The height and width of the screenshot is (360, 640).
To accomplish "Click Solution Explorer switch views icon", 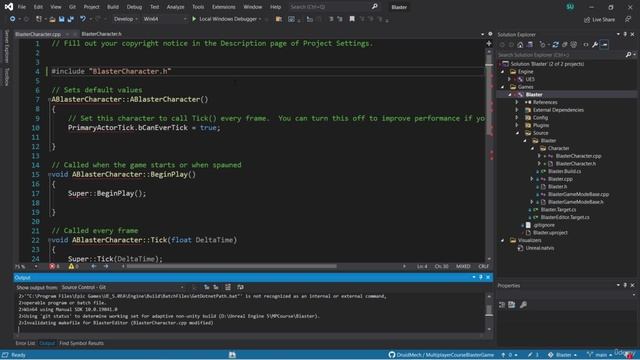I will tap(530, 44).
